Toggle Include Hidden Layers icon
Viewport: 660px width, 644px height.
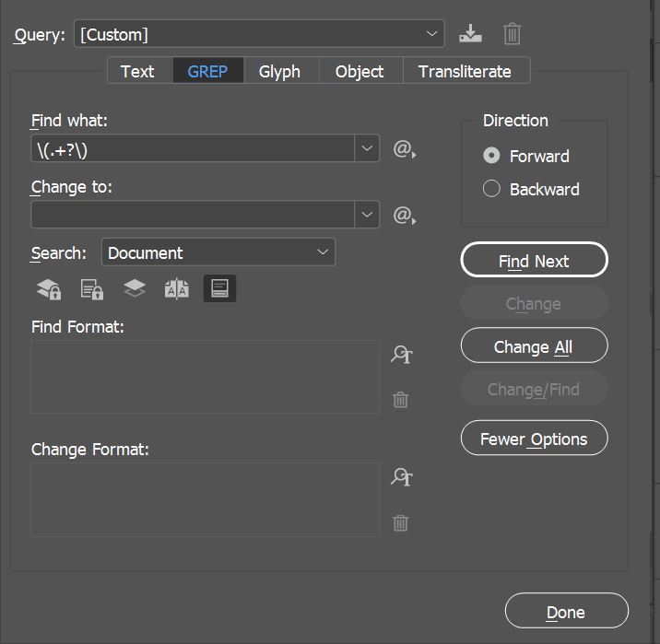click(135, 289)
